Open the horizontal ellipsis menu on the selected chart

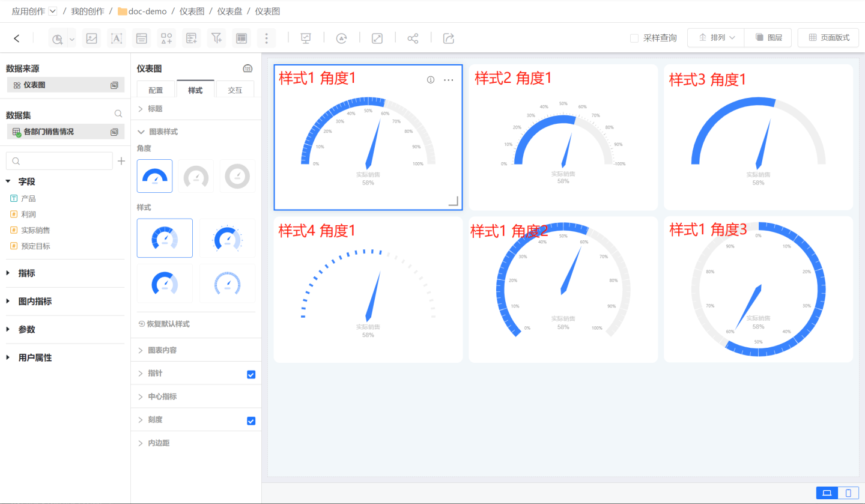[x=449, y=80]
